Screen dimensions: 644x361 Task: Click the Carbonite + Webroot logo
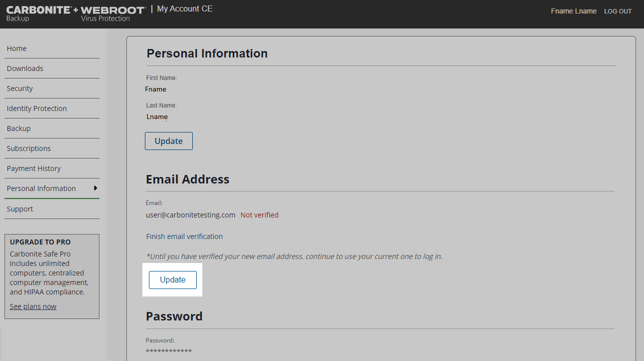coord(75,13)
